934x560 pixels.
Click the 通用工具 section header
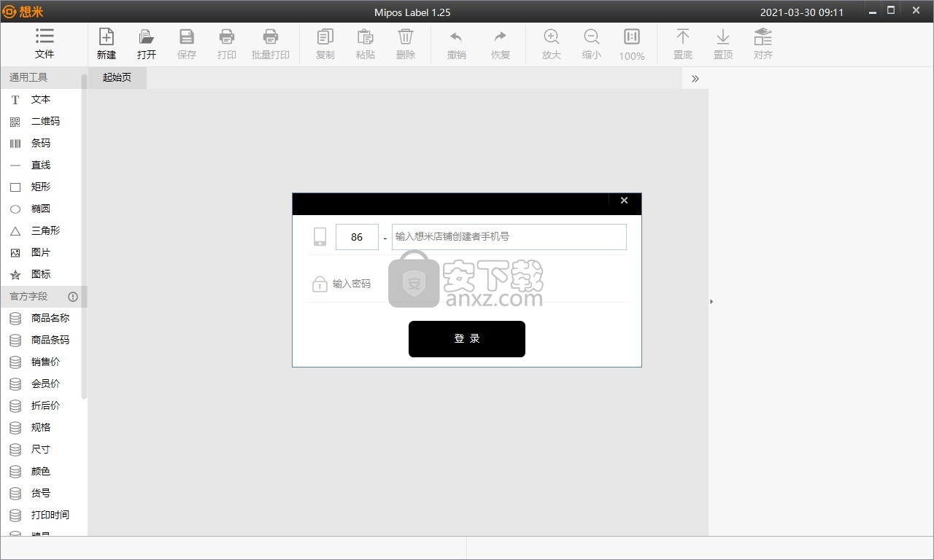click(41, 77)
